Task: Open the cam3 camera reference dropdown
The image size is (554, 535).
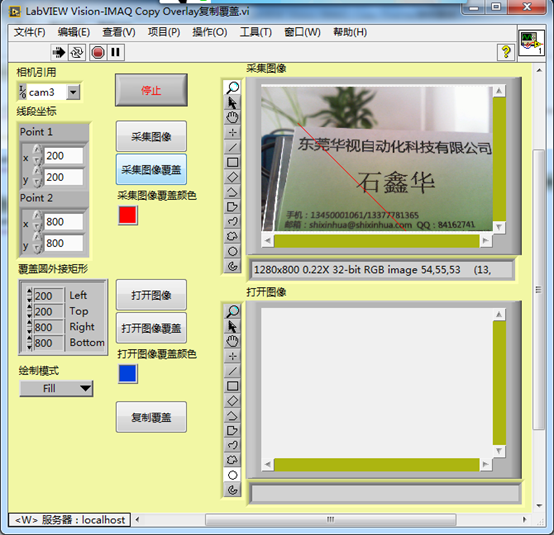Action: coord(73,93)
